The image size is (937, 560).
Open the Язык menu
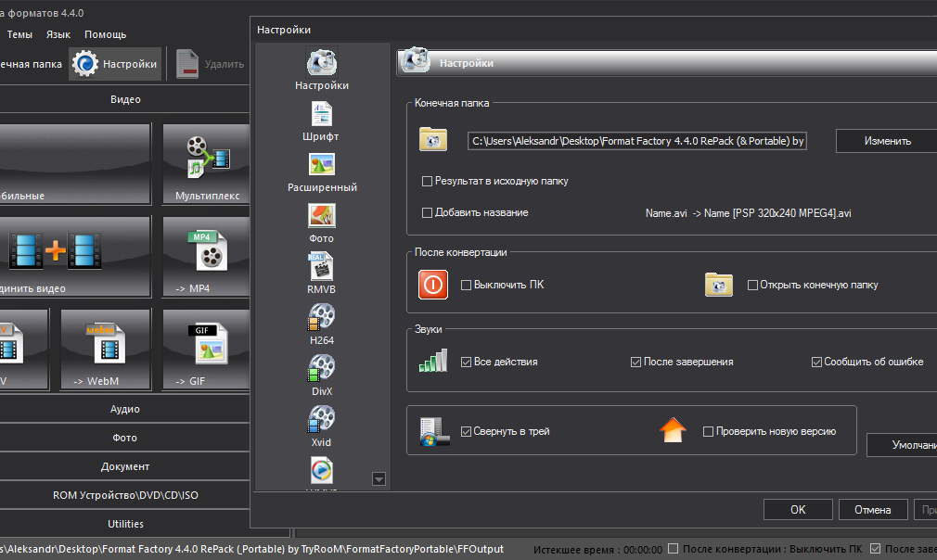58,34
